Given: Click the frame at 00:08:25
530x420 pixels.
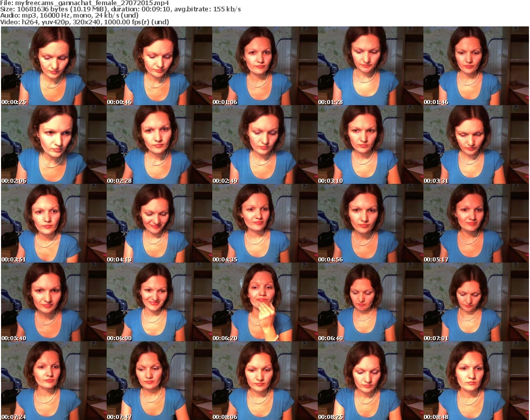Looking at the screenshot, I should [371, 381].
